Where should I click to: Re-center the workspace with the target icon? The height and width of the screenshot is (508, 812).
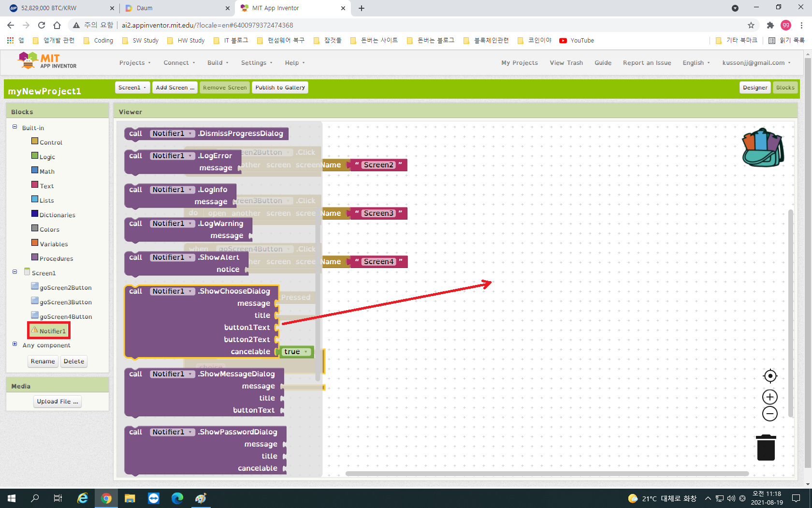point(770,376)
